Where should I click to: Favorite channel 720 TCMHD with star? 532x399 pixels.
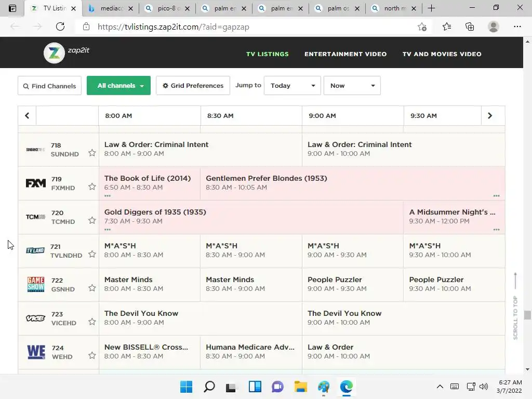coord(92,220)
